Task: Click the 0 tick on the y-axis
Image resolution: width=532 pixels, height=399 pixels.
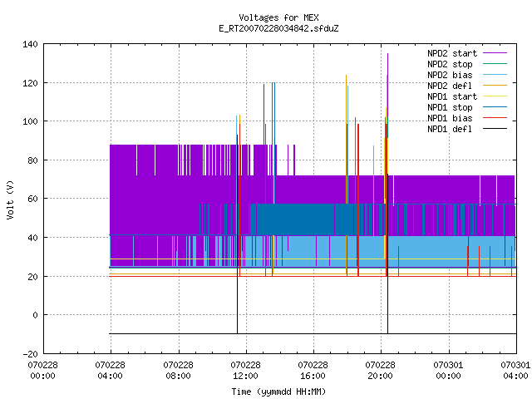Action: [35, 315]
